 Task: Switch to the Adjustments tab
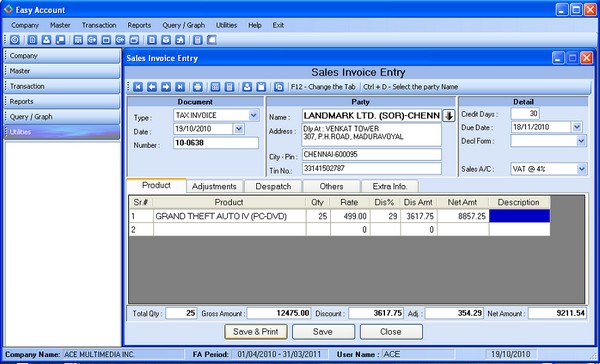point(214,186)
